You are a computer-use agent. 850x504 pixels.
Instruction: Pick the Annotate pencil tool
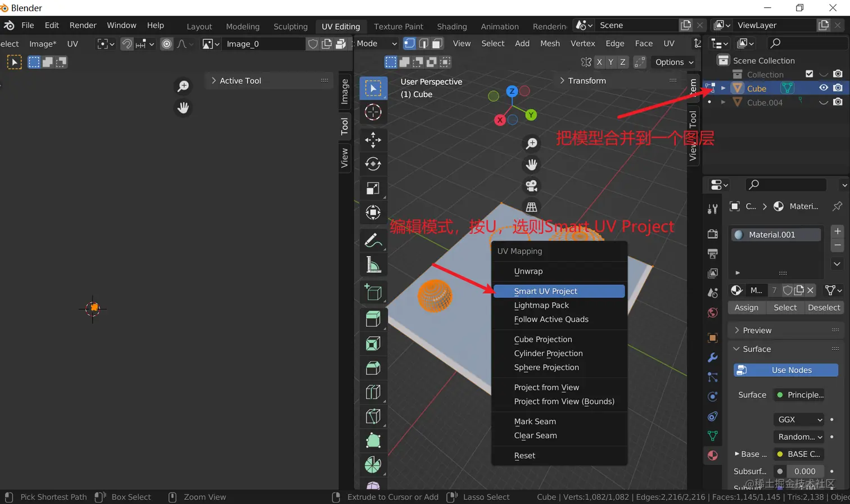pos(373,240)
